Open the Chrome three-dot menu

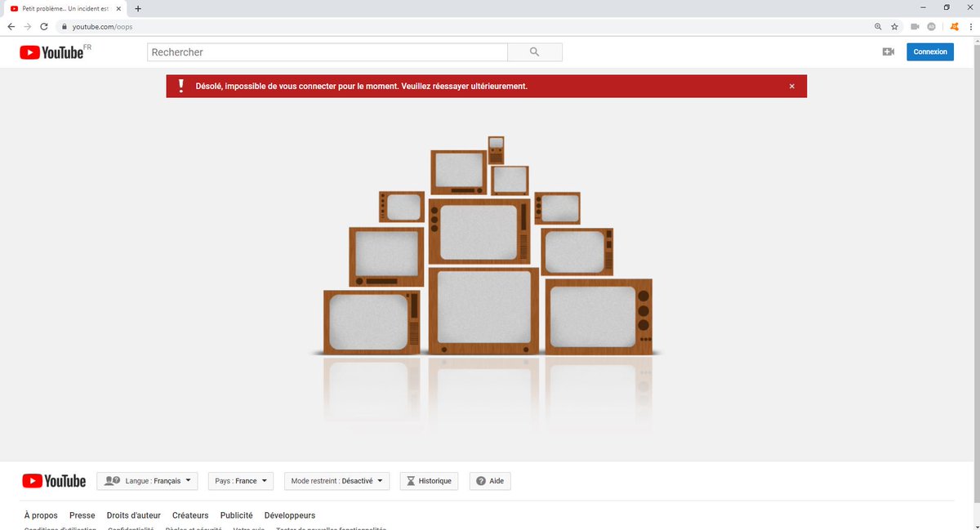point(970,26)
